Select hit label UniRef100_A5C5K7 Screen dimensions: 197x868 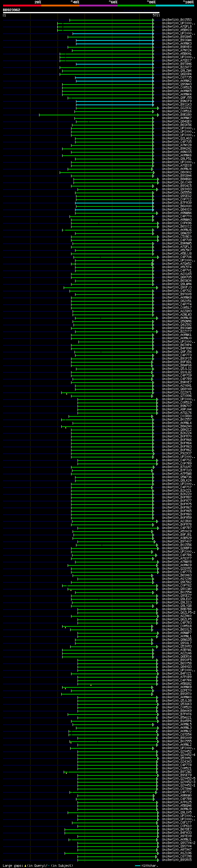point(177,250)
